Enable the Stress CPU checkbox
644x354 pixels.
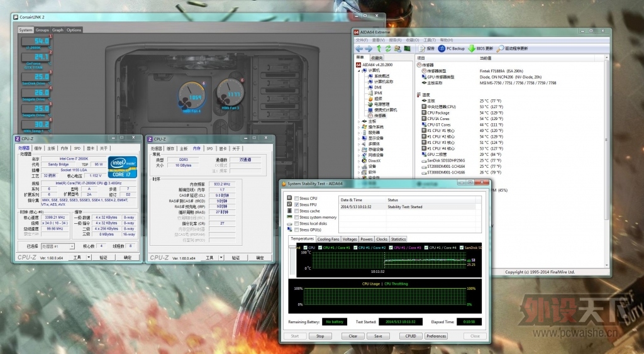coord(297,198)
